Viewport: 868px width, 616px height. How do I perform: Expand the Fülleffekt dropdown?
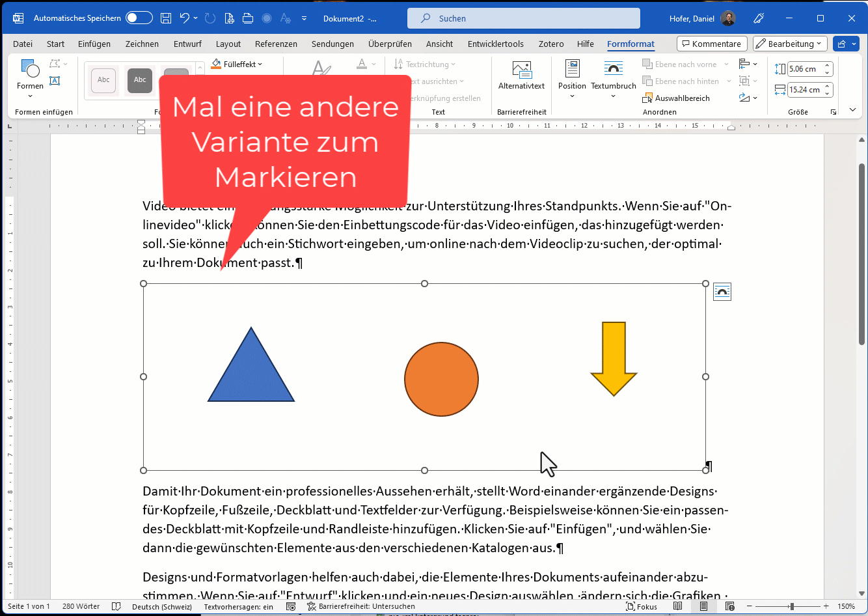pos(238,64)
